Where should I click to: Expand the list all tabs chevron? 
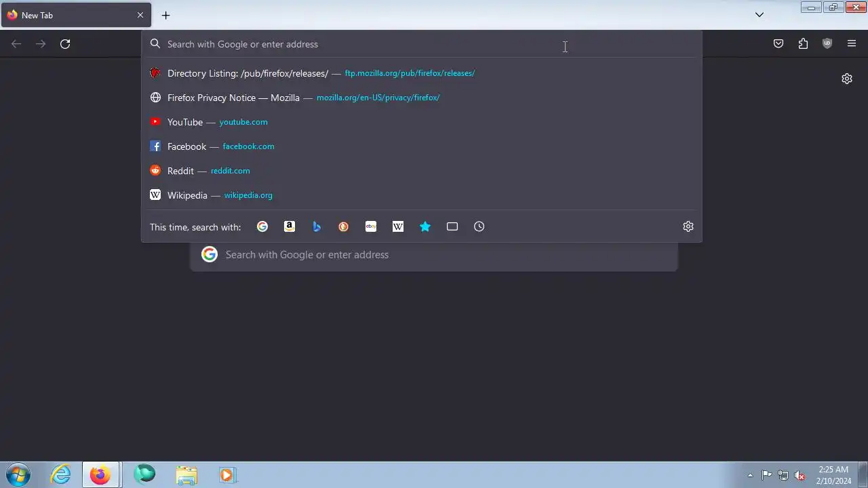759,15
